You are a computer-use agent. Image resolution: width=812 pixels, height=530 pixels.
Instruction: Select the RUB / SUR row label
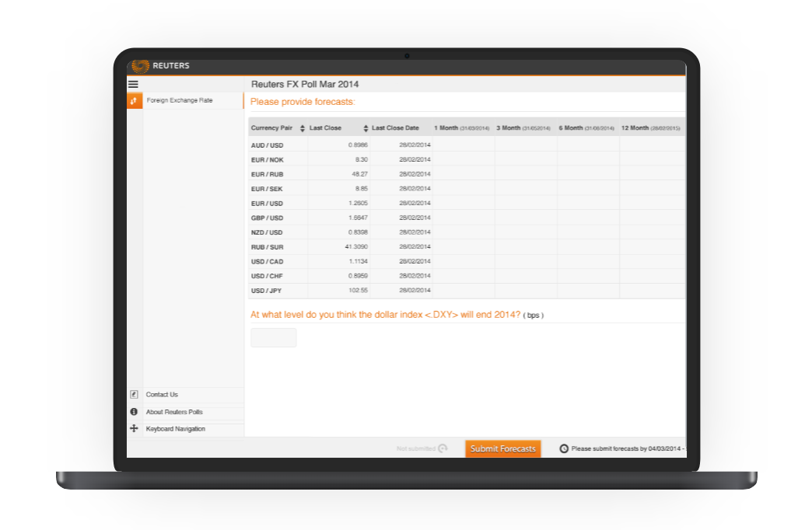click(268, 247)
